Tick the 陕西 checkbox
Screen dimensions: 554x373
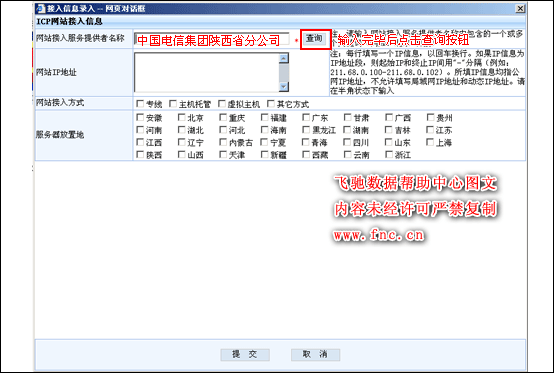point(140,154)
